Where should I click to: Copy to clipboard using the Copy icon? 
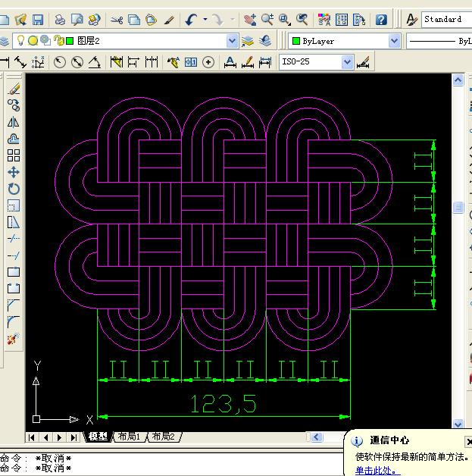[134, 20]
